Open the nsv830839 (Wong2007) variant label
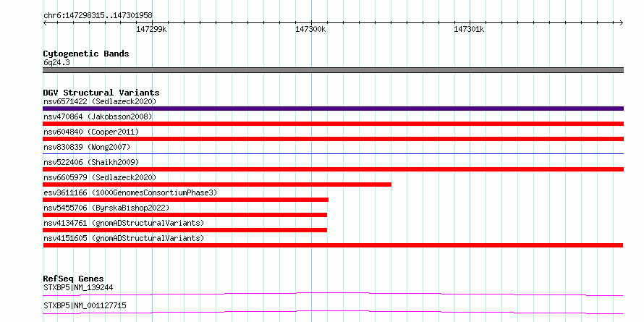 [x=87, y=147]
